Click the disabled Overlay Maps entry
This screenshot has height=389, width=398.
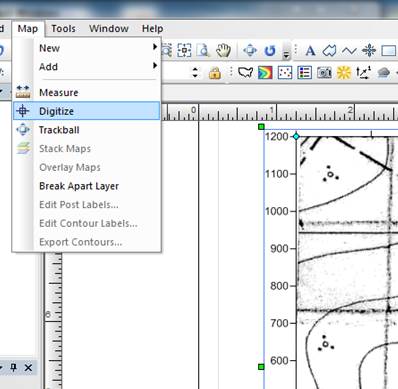point(87,167)
